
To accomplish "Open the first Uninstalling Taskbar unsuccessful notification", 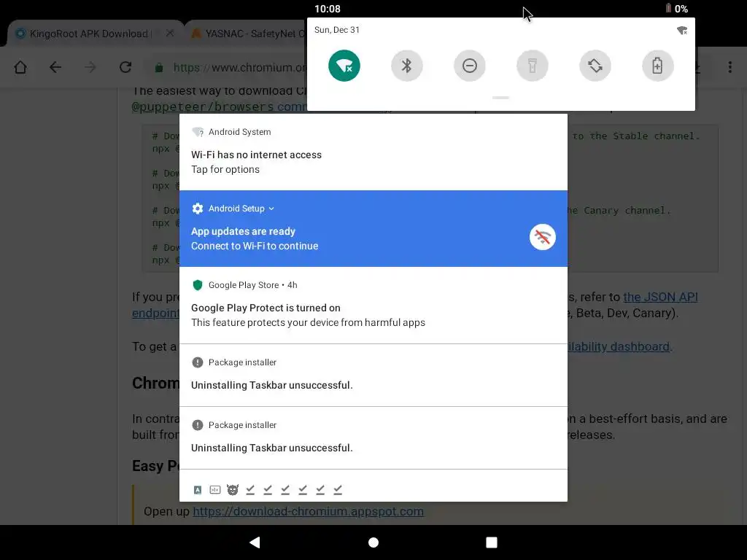I will coord(373,376).
